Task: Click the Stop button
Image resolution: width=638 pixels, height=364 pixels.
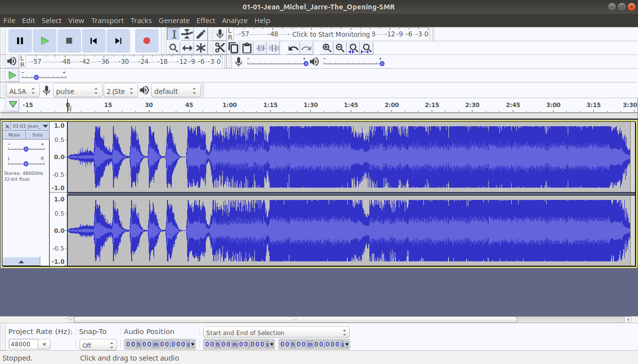Action: 69,41
